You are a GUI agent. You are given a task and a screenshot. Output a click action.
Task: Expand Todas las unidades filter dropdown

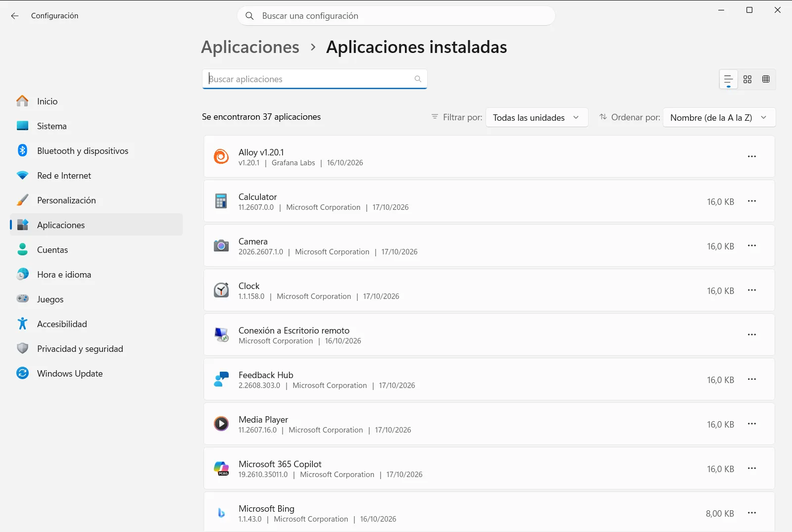click(537, 117)
